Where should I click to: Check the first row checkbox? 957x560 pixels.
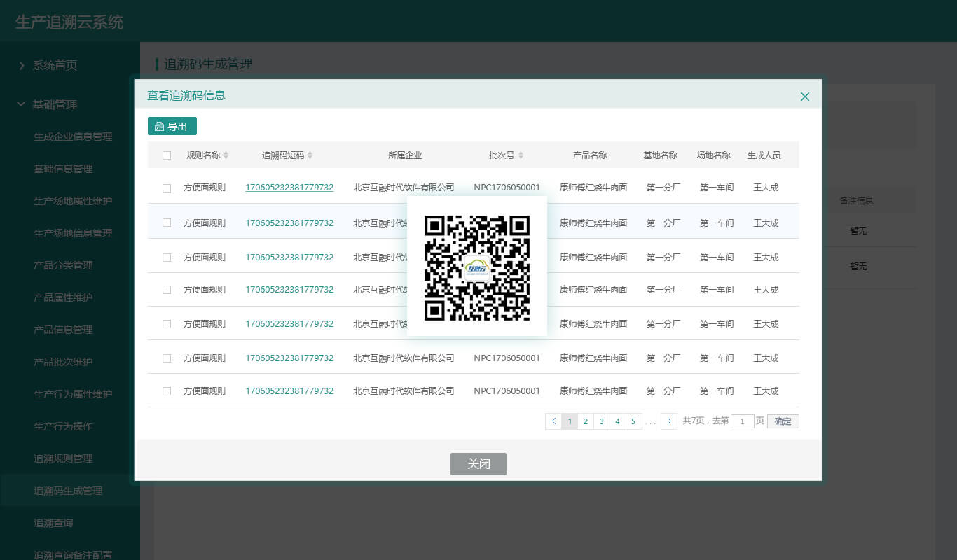[x=167, y=188]
